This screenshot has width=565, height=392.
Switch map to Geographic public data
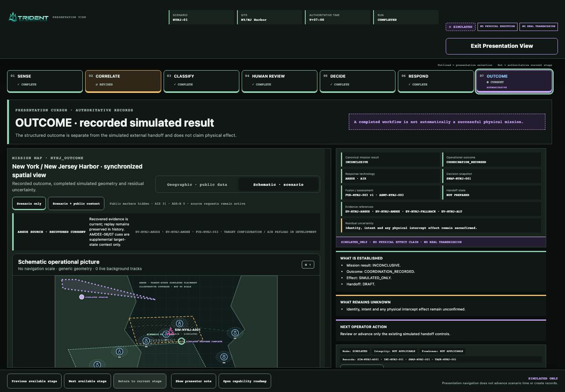pyautogui.click(x=197, y=185)
